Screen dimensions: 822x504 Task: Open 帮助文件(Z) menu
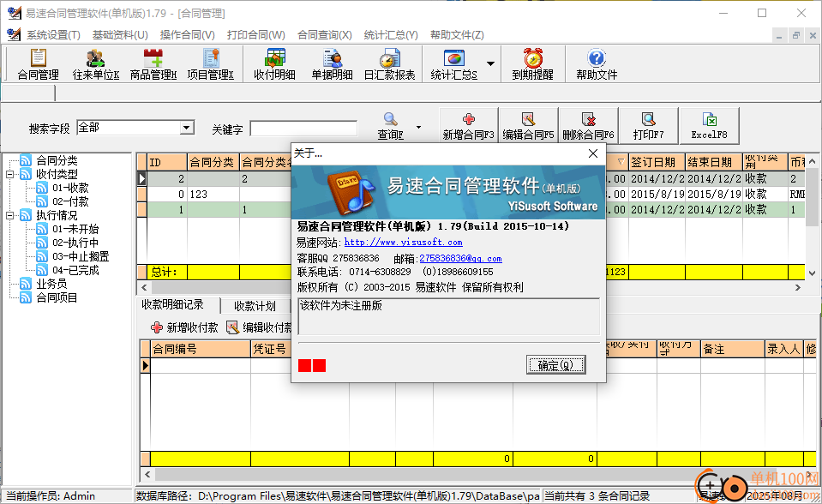[x=457, y=35]
